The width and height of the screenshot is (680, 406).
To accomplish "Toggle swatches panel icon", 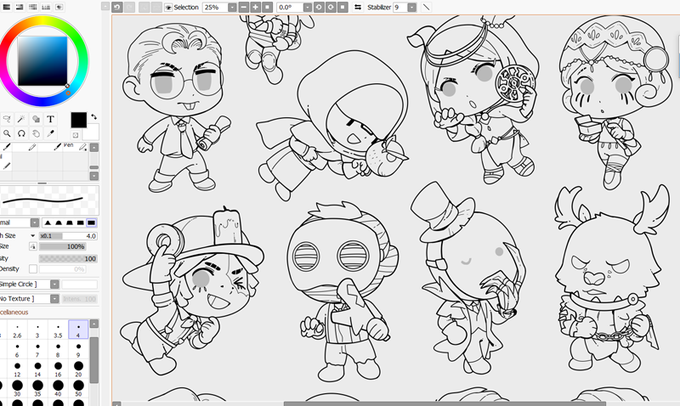I will (x=46, y=7).
